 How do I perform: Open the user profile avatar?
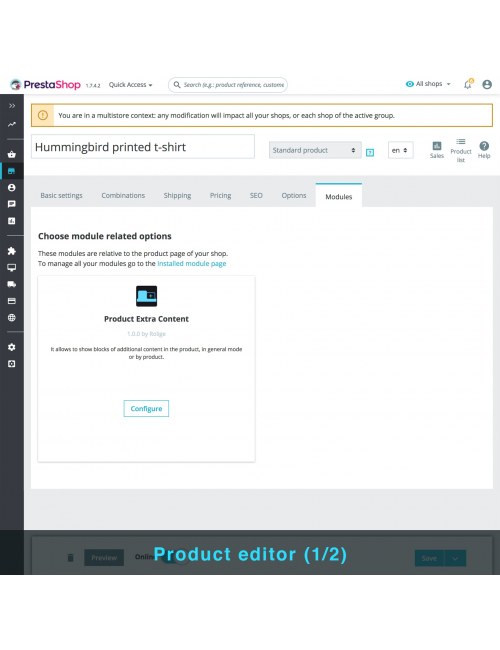pos(487,85)
